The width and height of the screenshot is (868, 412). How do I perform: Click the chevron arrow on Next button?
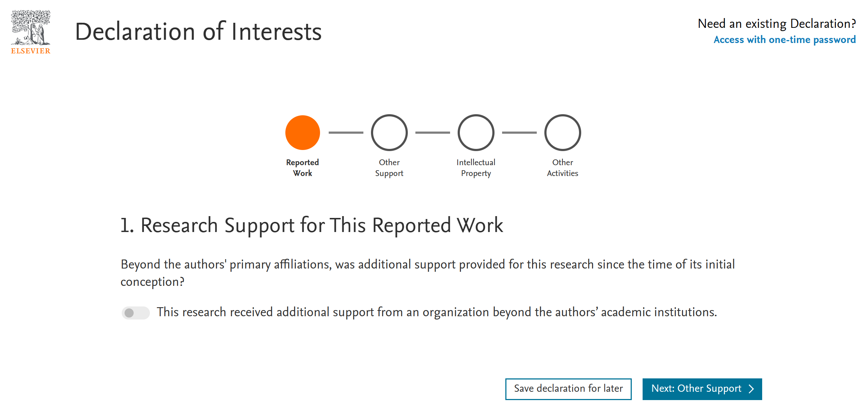751,389
